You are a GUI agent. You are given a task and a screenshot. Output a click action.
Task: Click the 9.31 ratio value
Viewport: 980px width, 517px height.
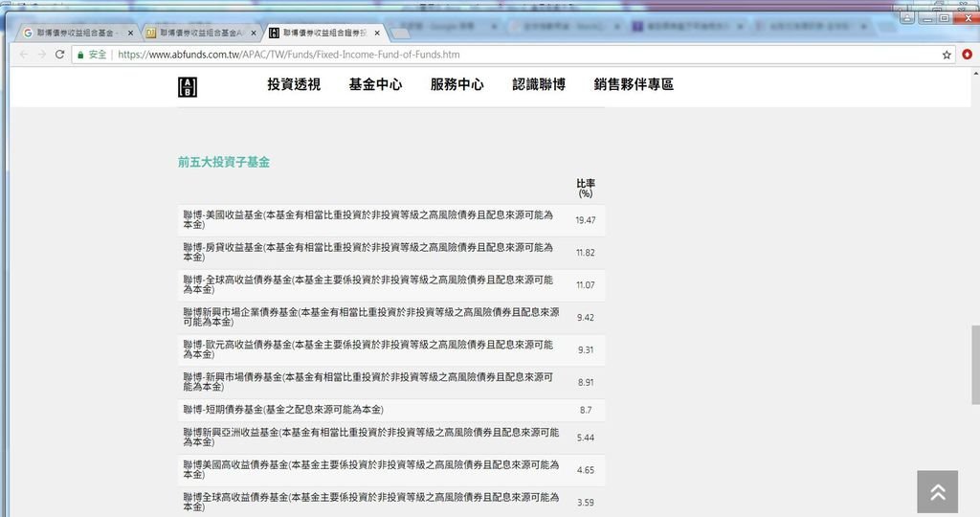[586, 350]
